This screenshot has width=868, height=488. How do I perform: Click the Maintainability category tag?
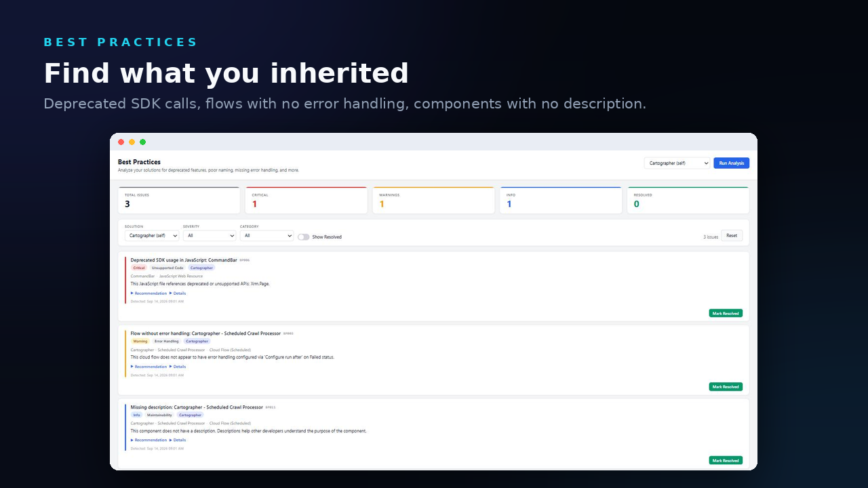(x=159, y=415)
